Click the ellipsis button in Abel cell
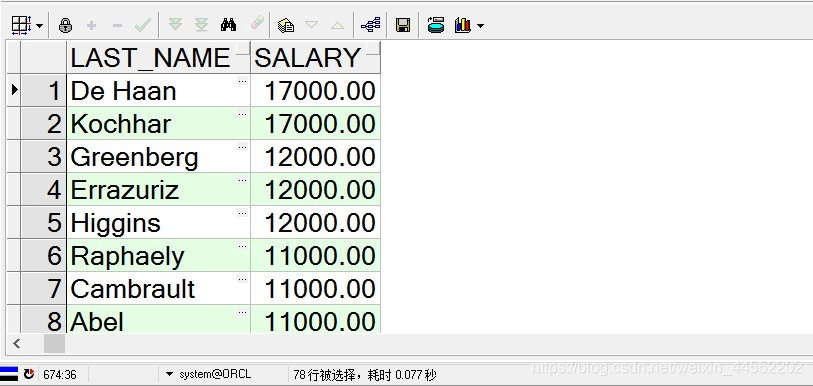The height and width of the screenshot is (386, 813). 242,313
